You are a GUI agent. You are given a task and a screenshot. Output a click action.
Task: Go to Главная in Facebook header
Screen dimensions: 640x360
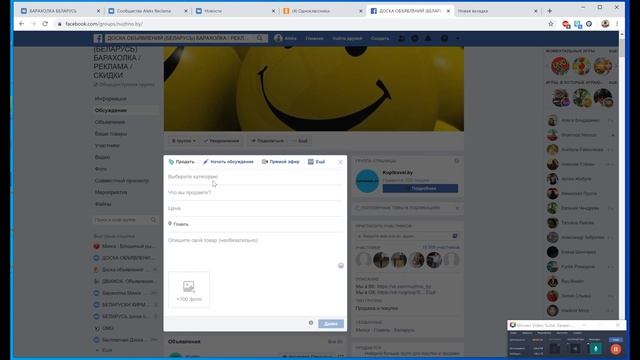pos(314,38)
